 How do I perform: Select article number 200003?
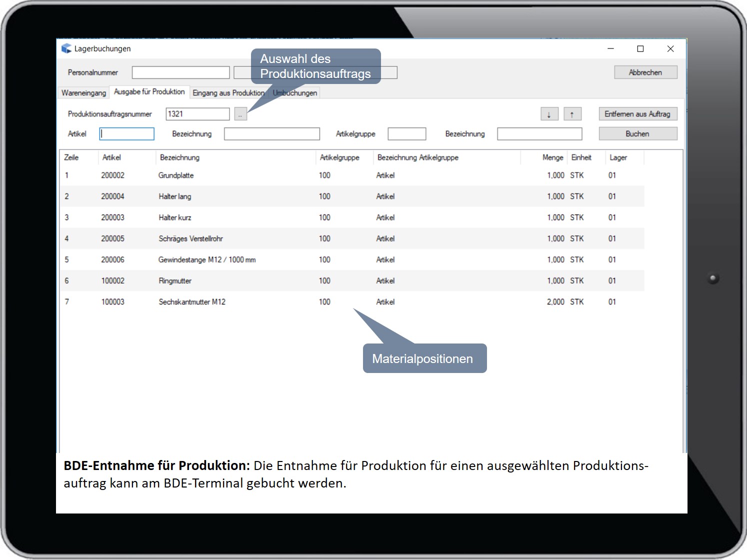coord(112,217)
